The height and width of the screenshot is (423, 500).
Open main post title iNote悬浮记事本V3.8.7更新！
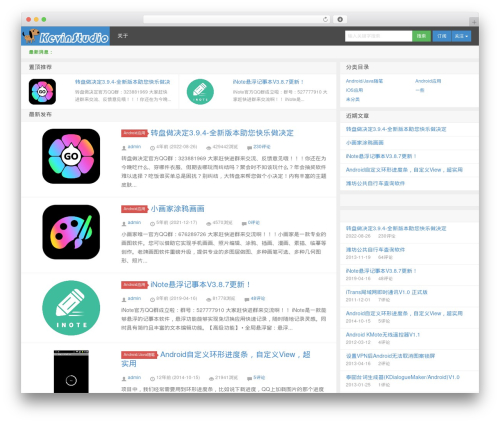click(200, 285)
